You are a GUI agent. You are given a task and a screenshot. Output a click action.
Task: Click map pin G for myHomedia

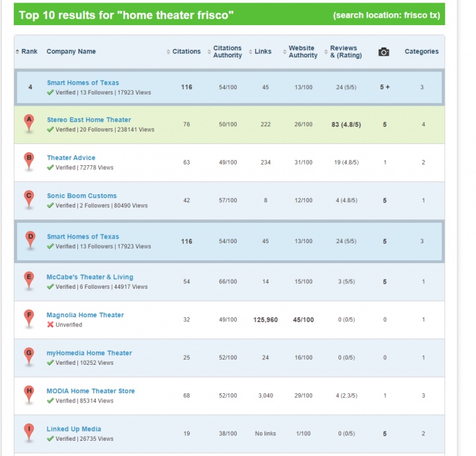coord(29,356)
